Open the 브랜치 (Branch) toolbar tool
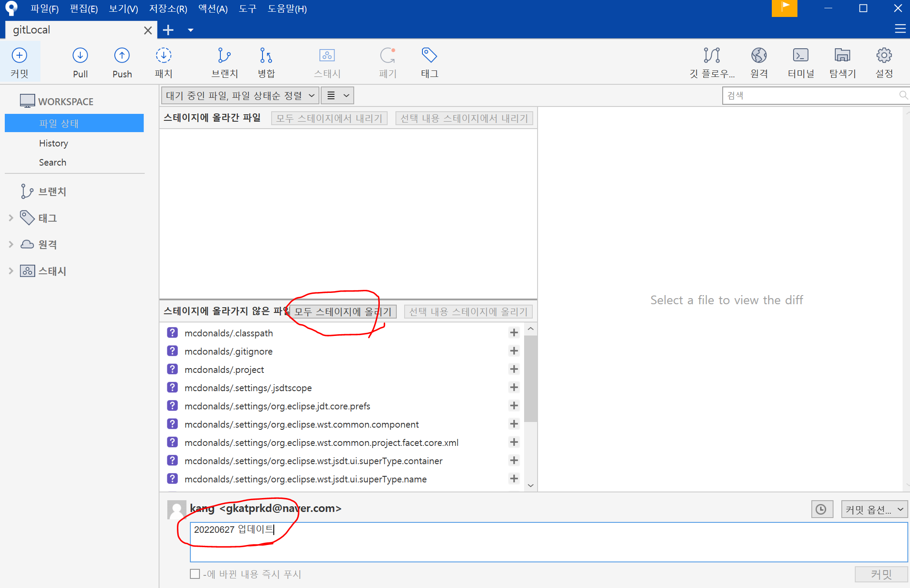 pos(225,62)
